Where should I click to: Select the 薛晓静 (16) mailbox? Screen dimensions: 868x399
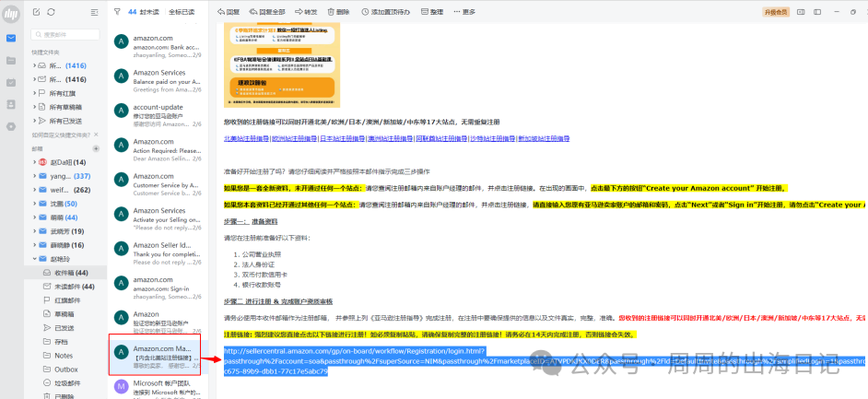click(65, 245)
